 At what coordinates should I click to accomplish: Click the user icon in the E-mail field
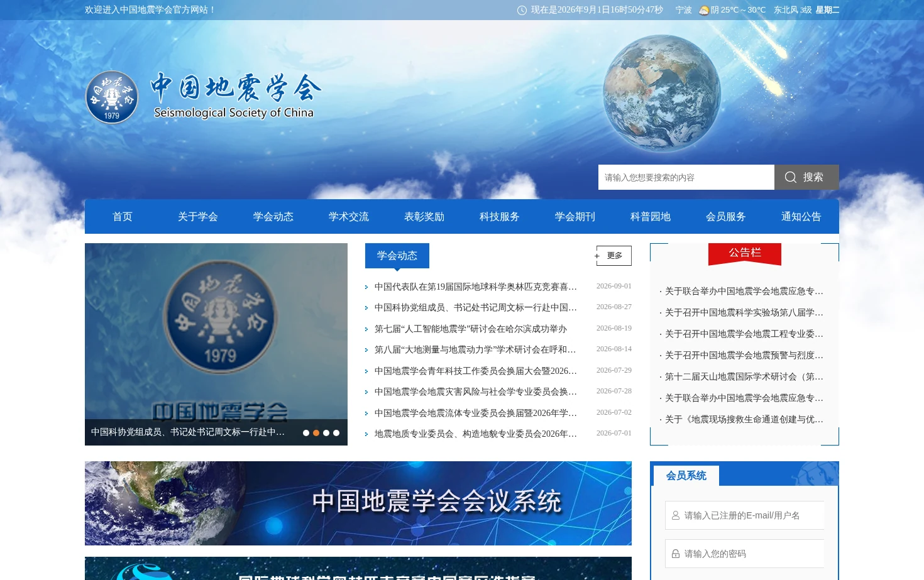click(x=675, y=515)
